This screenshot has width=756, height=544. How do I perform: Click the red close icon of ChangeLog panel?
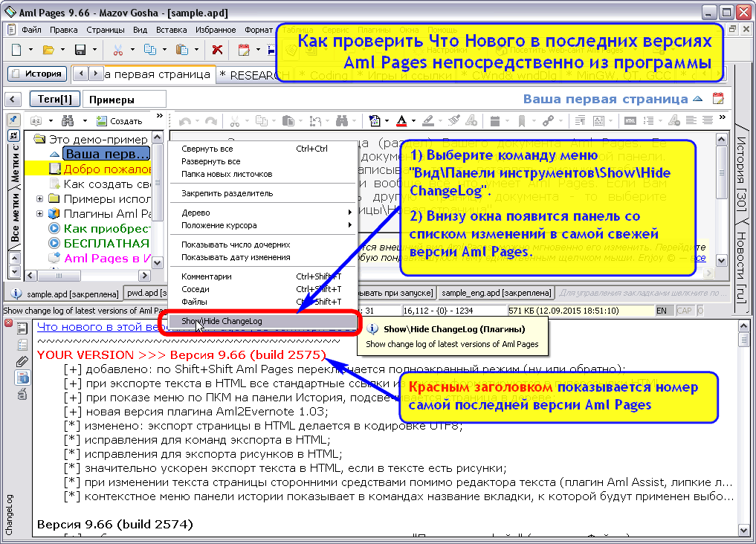pos(9,323)
